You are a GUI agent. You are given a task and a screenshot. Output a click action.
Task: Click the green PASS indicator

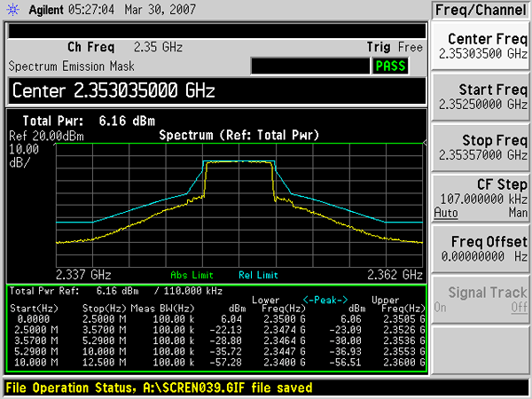pyautogui.click(x=388, y=66)
